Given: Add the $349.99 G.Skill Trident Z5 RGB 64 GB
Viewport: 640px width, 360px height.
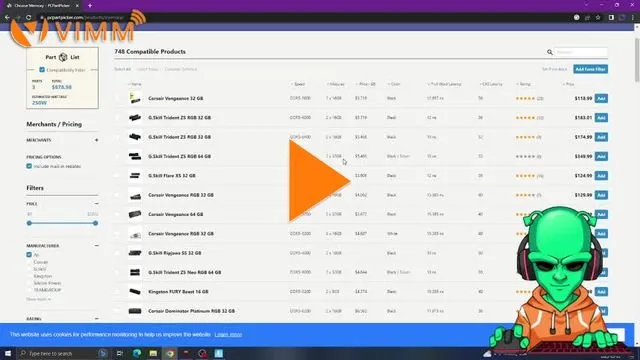Looking at the screenshot, I should tap(601, 156).
